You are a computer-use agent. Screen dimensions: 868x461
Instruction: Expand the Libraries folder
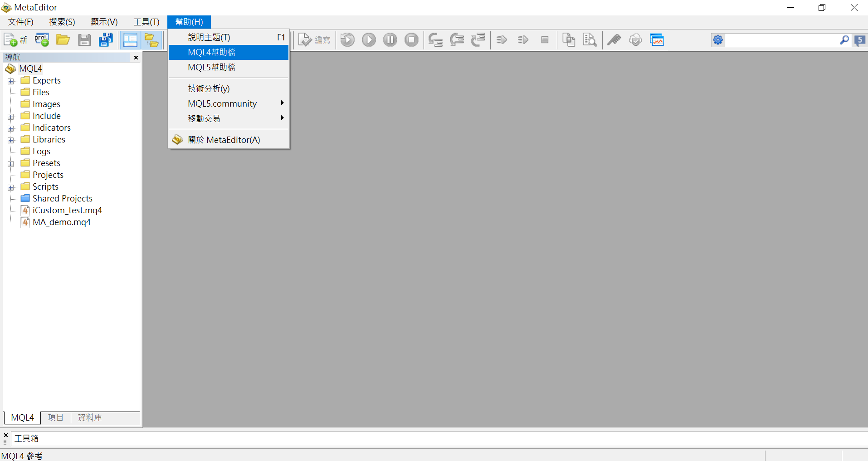point(11,140)
